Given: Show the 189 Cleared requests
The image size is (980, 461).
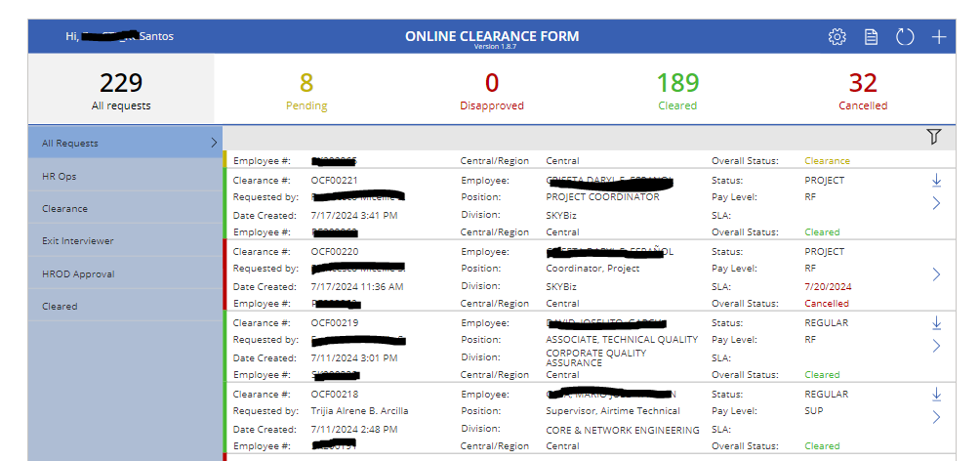Looking at the screenshot, I should click(676, 90).
